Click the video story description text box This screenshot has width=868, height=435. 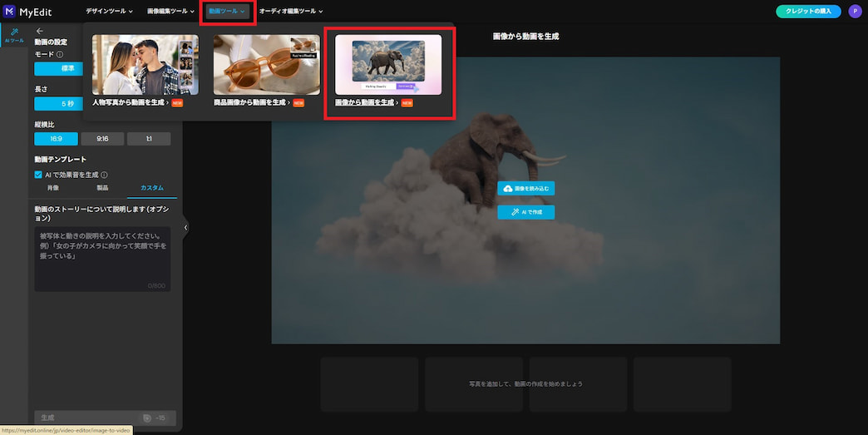pos(102,259)
